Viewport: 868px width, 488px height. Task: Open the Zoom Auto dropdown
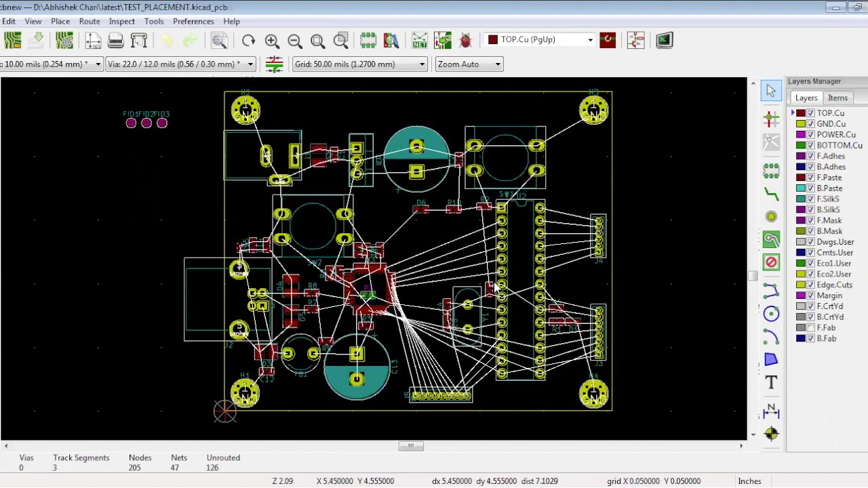coord(496,64)
